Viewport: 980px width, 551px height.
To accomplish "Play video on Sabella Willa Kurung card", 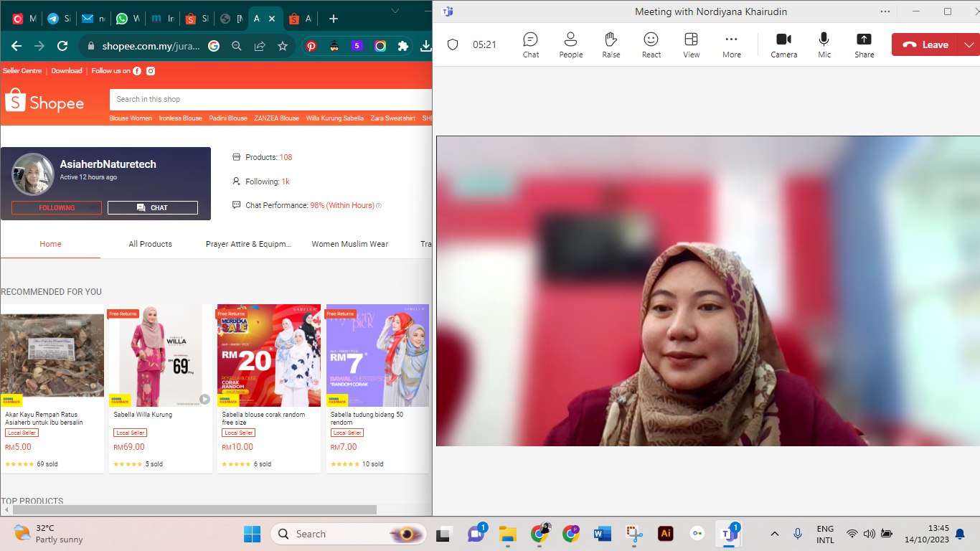I will [x=204, y=399].
